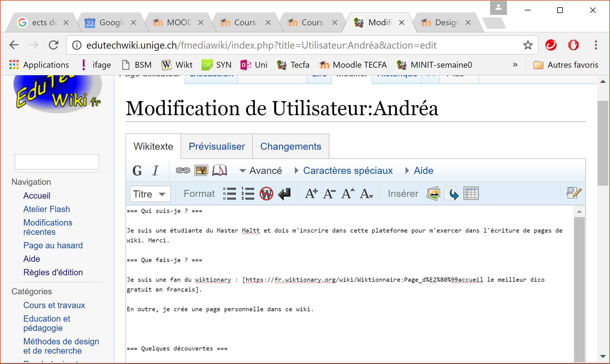This screenshot has height=364, width=610.
Task: Click into the wikitext editing area
Action: point(350,284)
